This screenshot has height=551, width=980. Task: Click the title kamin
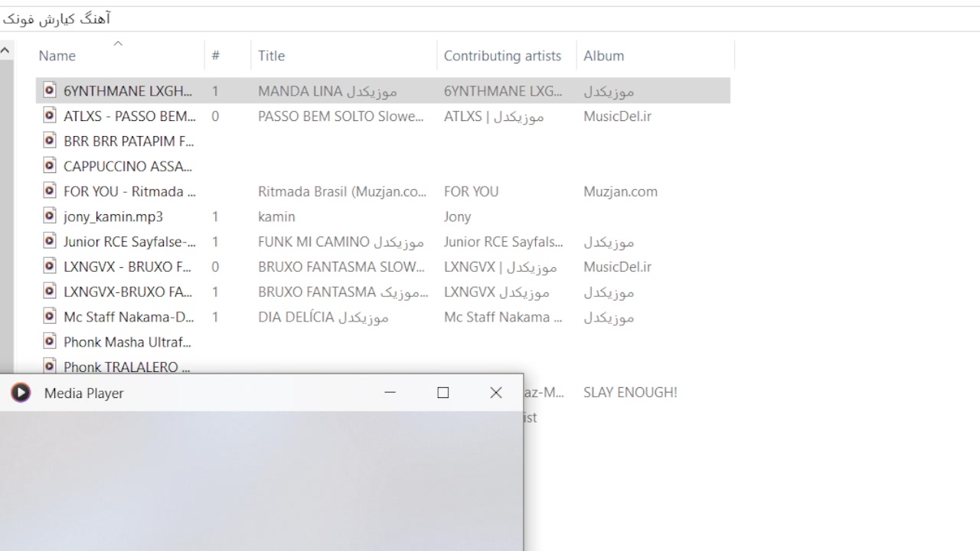276,217
